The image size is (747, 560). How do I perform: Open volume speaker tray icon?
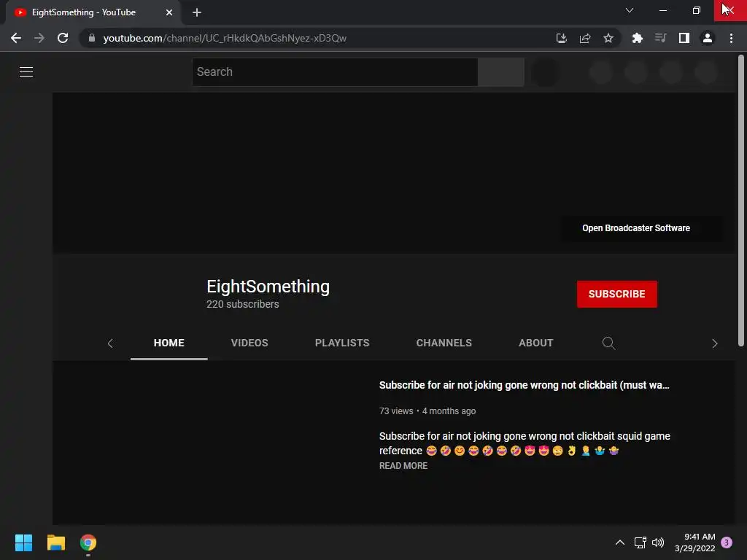coord(658,542)
